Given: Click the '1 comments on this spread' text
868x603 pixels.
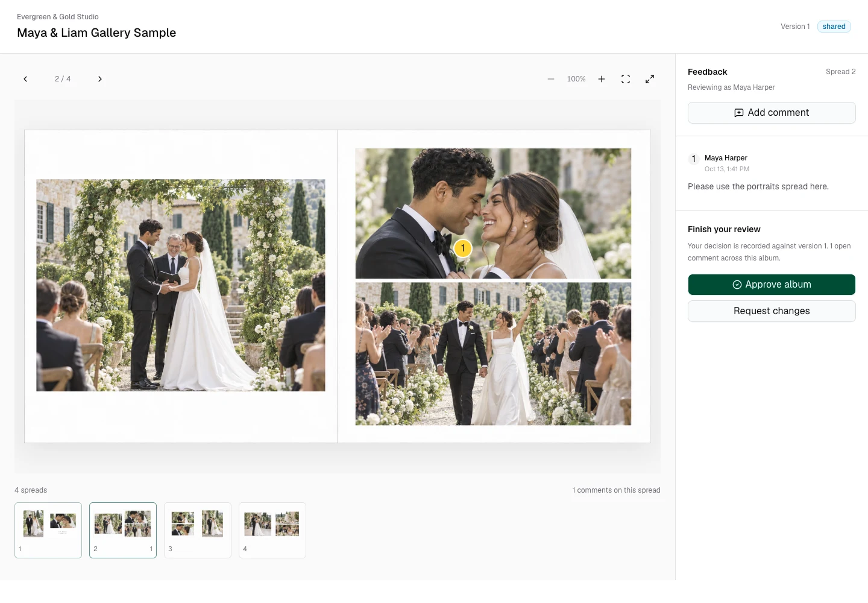Looking at the screenshot, I should [616, 490].
